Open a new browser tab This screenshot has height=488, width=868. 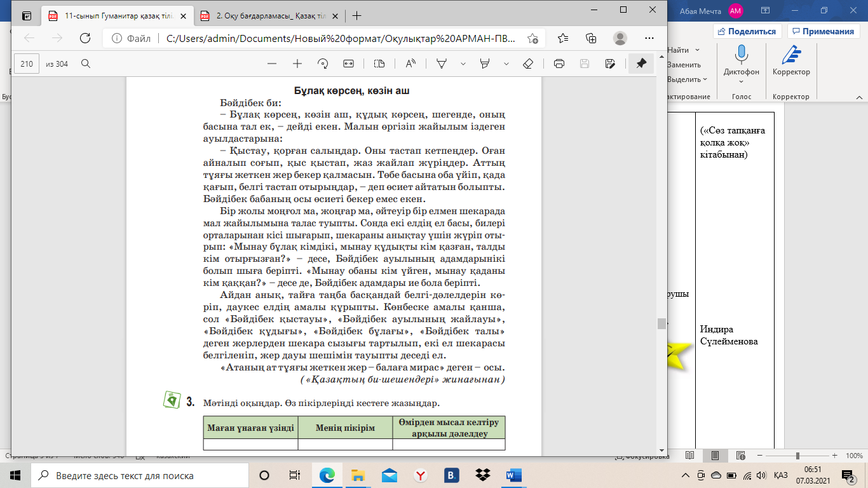click(356, 16)
